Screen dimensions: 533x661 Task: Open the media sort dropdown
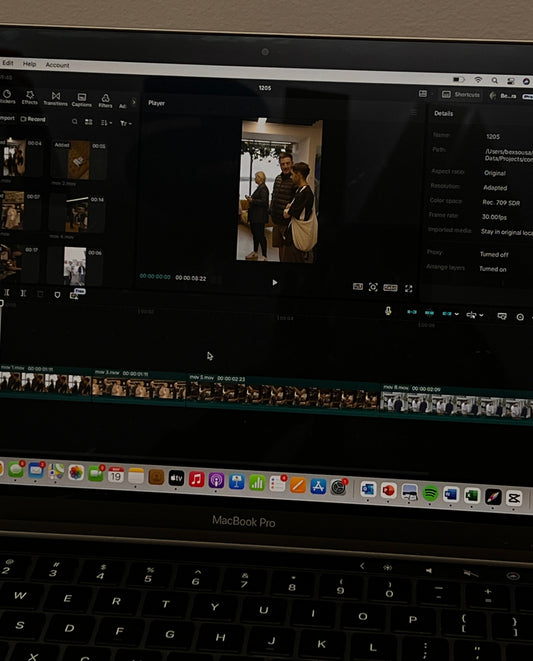tap(106, 123)
